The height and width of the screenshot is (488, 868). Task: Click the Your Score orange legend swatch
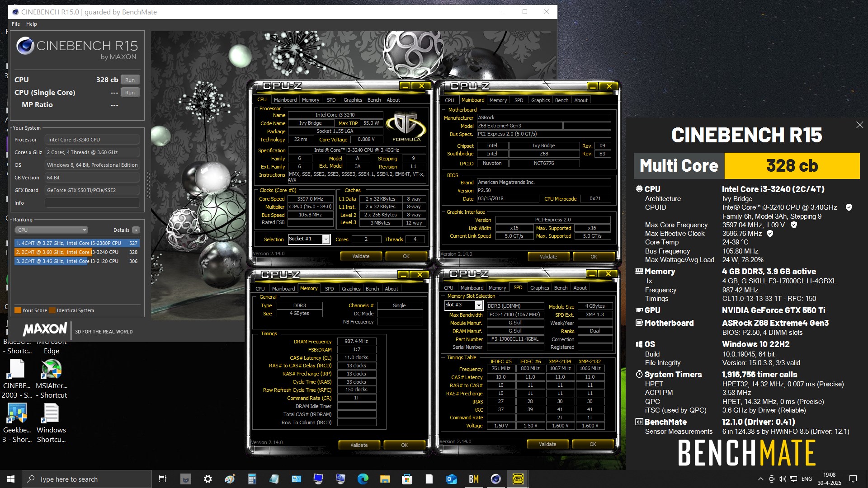tap(18, 310)
